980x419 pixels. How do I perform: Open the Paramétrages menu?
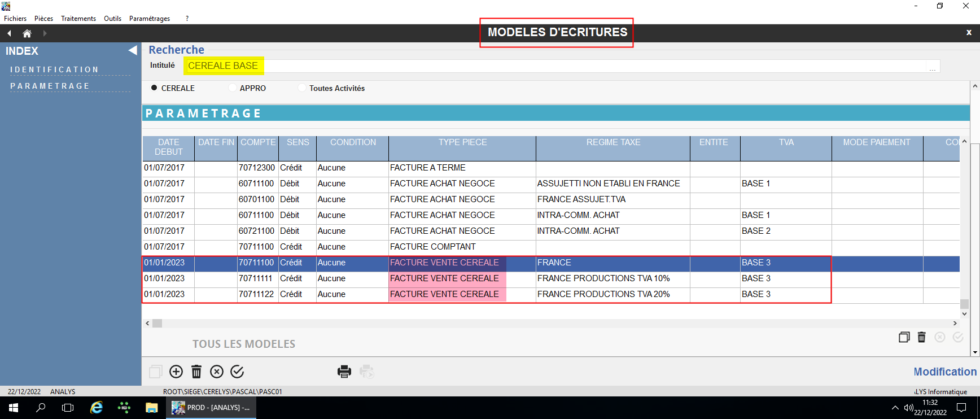click(149, 19)
